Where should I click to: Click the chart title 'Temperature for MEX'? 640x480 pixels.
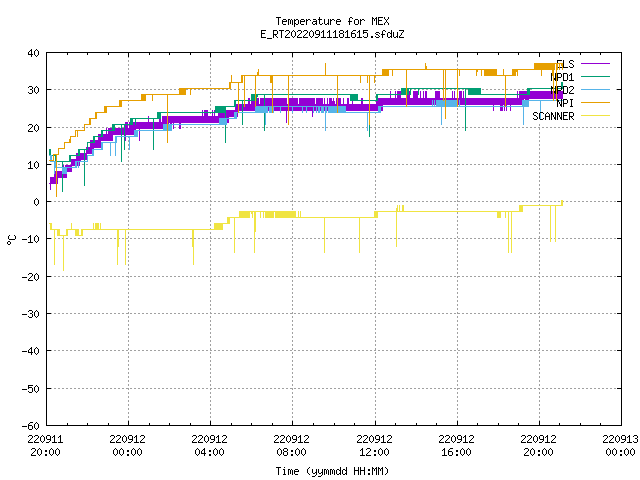pyautogui.click(x=332, y=21)
